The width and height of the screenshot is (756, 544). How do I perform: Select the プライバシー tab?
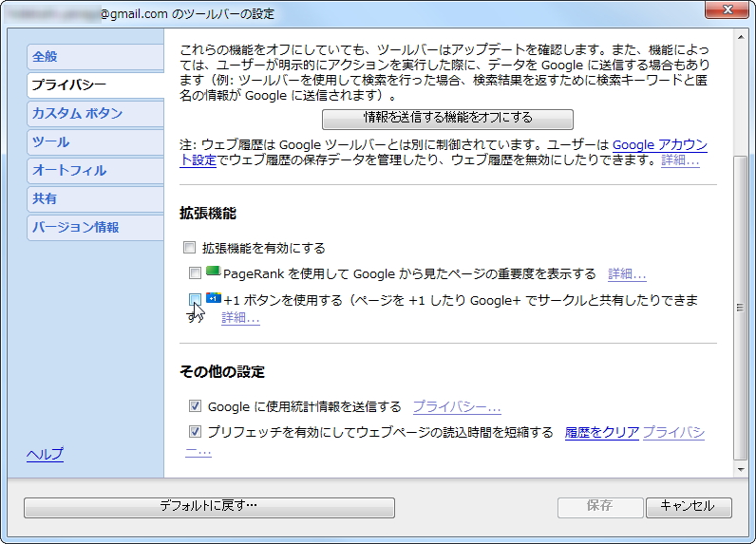96,85
